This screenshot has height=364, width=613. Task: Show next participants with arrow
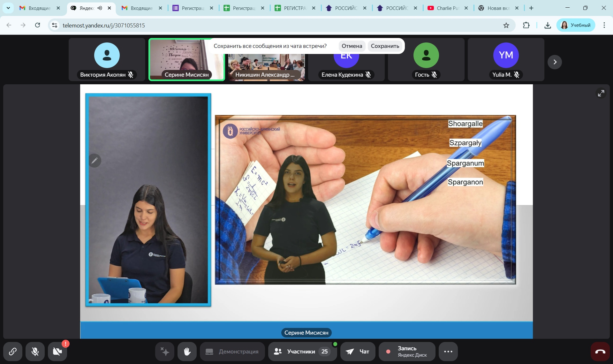(x=555, y=62)
